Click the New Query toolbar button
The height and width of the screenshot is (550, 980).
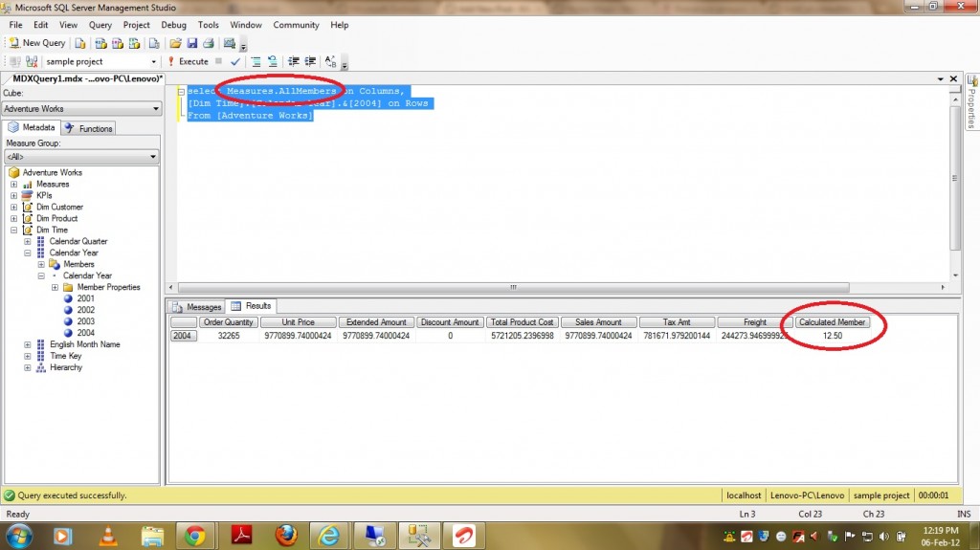pyautogui.click(x=37, y=43)
